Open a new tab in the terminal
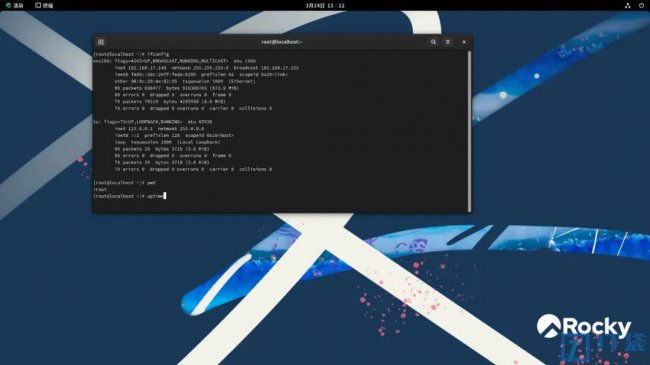Screen dimensions: 650x365 tap(101, 42)
